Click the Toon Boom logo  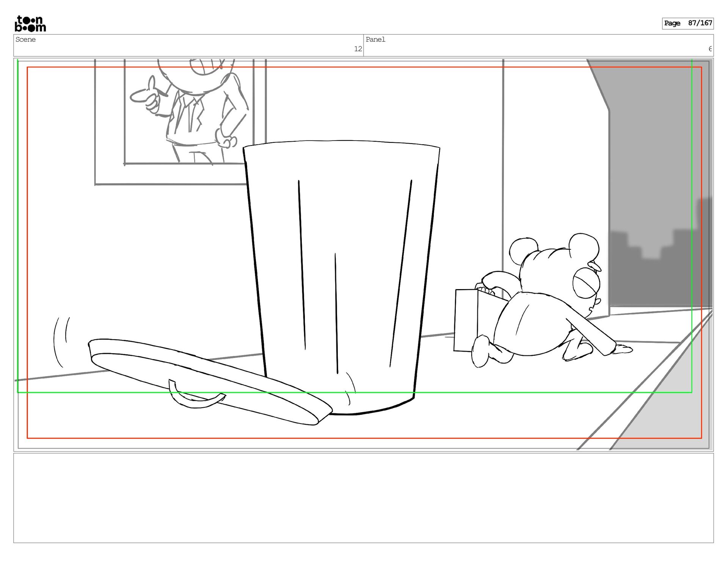(30, 24)
